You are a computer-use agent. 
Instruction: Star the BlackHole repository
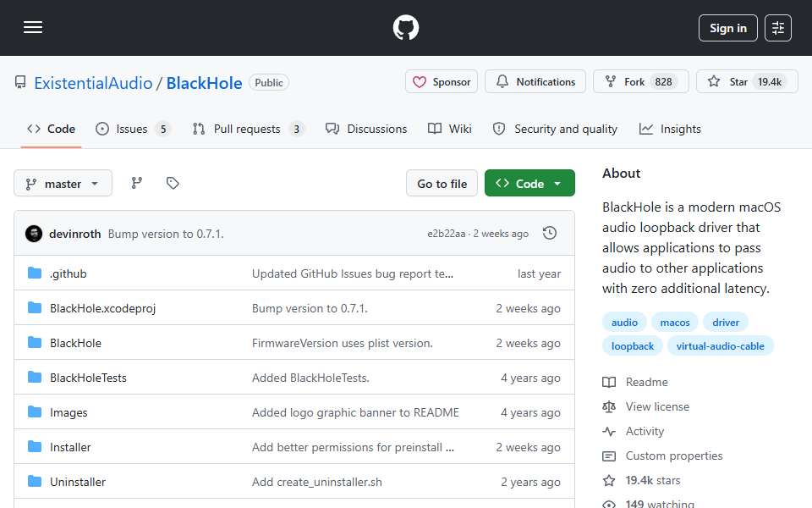point(747,82)
